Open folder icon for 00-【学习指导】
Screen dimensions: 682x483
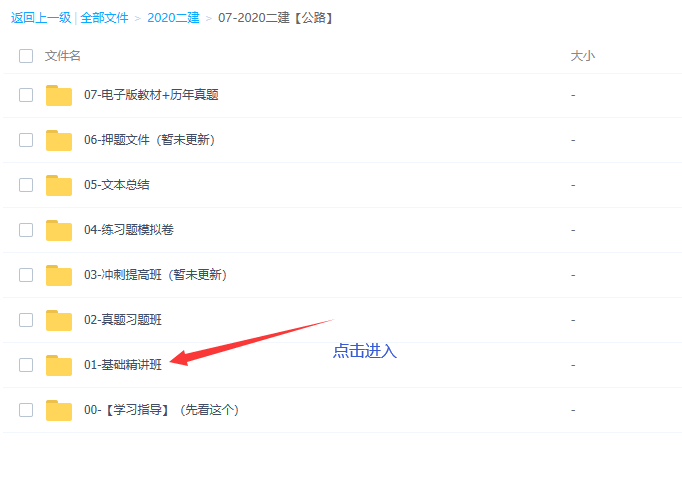coord(59,410)
